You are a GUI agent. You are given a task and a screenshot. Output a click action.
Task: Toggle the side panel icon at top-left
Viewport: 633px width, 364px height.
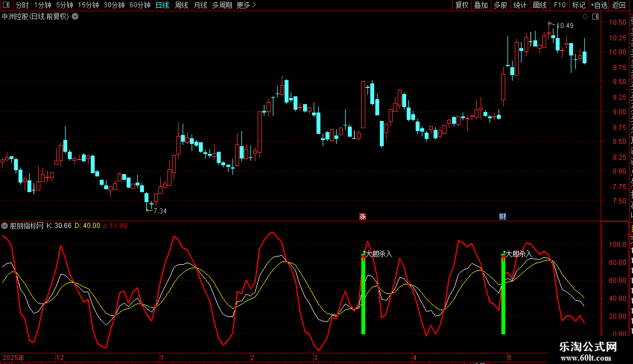[x=6, y=5]
